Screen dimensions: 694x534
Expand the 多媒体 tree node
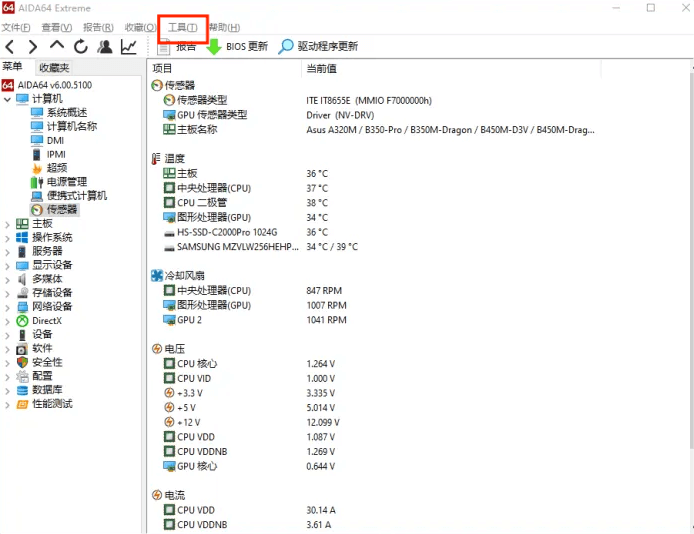tap(7, 280)
